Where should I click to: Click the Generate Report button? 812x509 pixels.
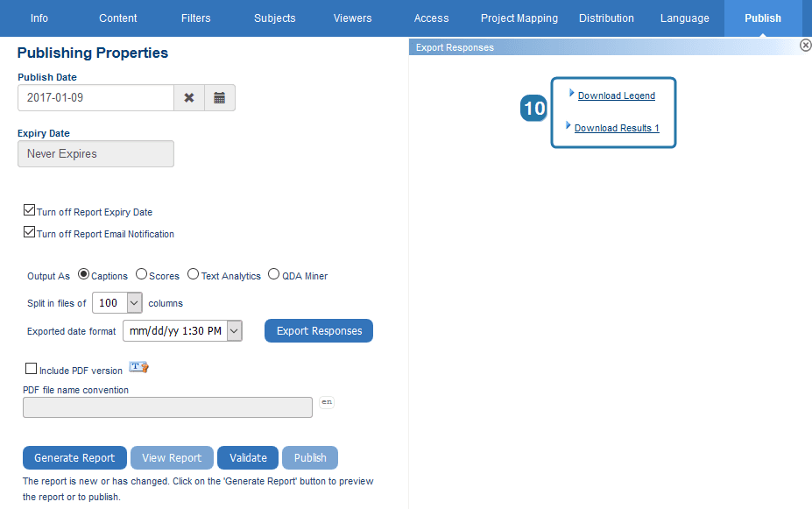(74, 457)
